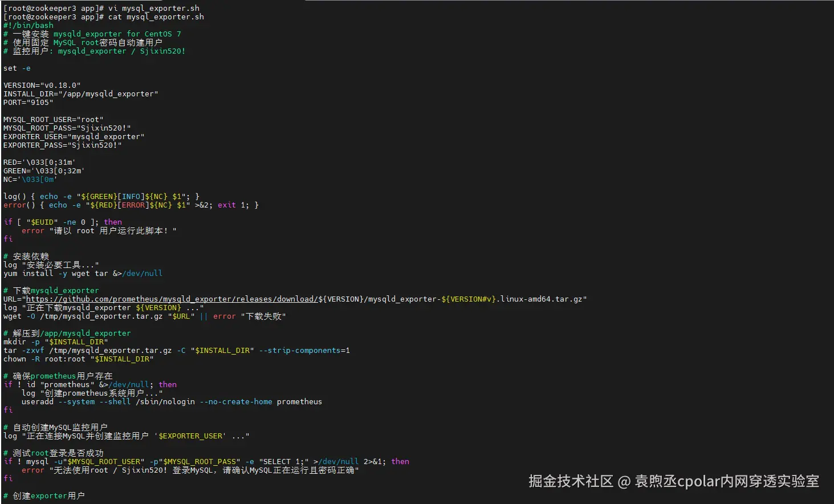Viewport: 834px width, 504px height.
Task: Click the '# 监控用户: mysqld_exporter / Sjixin520!' comment
Action: point(95,51)
